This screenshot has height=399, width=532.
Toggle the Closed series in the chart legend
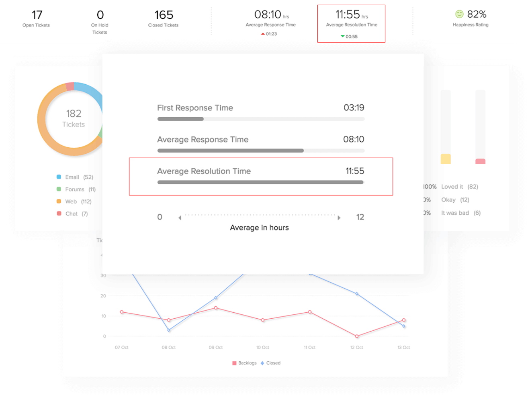270,363
